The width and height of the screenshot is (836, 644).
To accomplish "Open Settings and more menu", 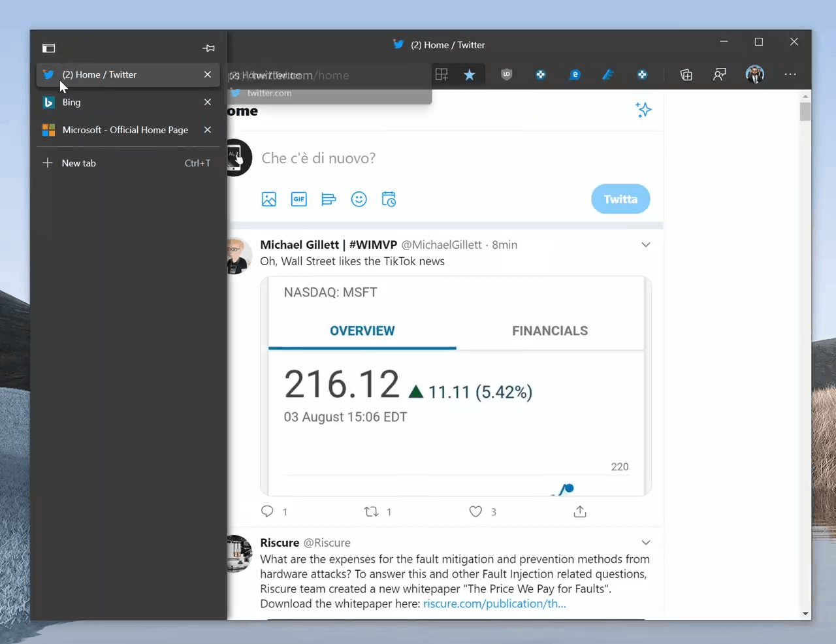I will click(x=790, y=74).
